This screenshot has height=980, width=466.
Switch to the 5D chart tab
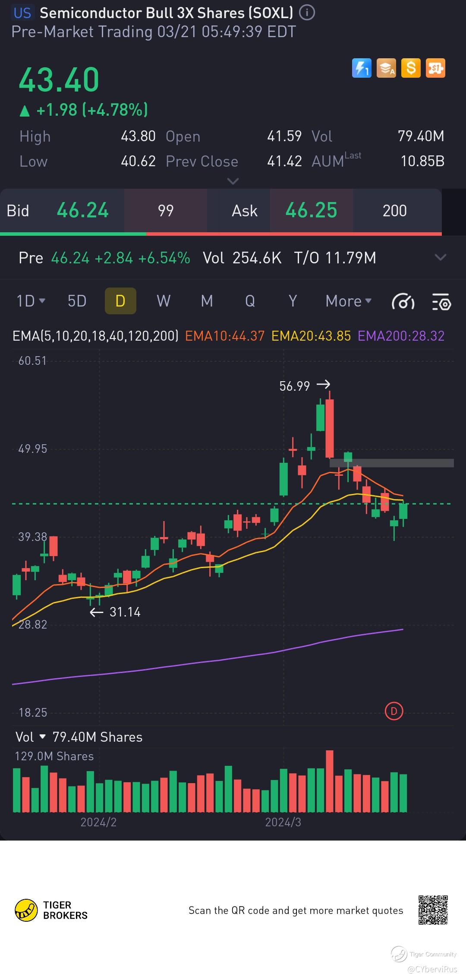pyautogui.click(x=77, y=301)
